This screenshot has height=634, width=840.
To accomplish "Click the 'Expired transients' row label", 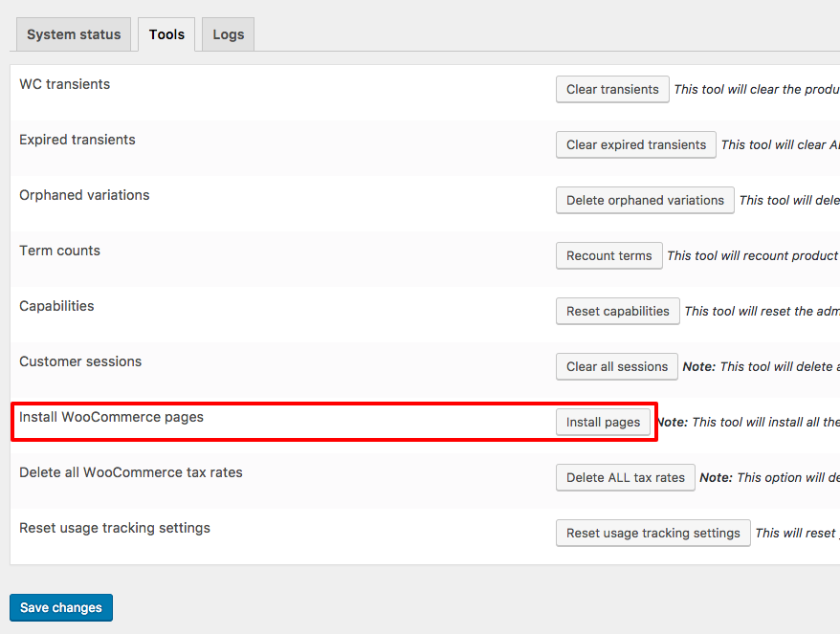I will [77, 140].
